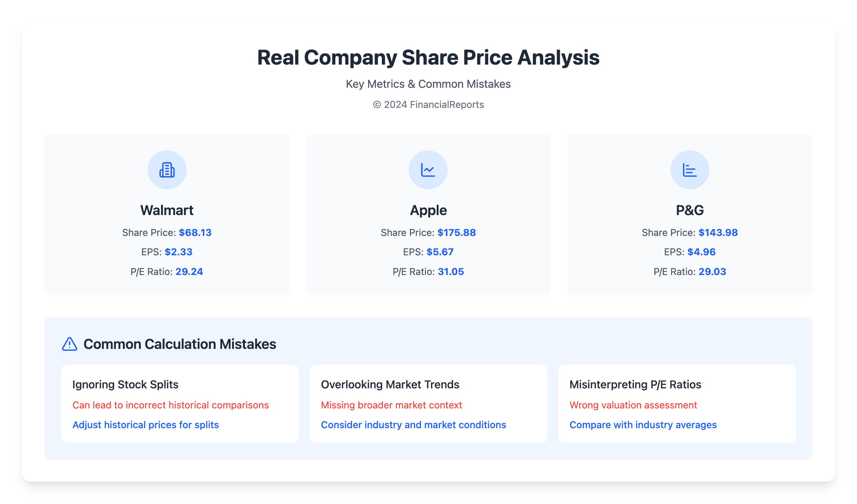Click P&G share price value $143.98
Image resolution: width=857 pixels, height=504 pixels.
coord(718,232)
